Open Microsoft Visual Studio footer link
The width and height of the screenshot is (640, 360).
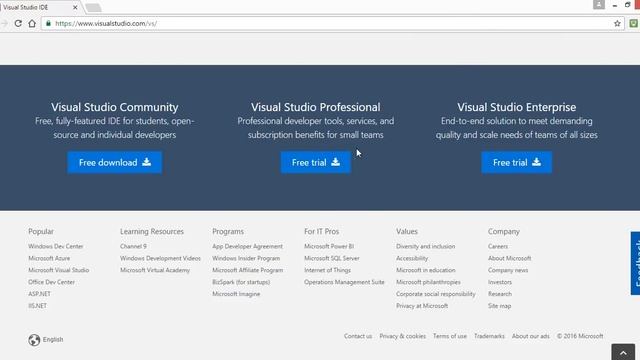pos(58,270)
